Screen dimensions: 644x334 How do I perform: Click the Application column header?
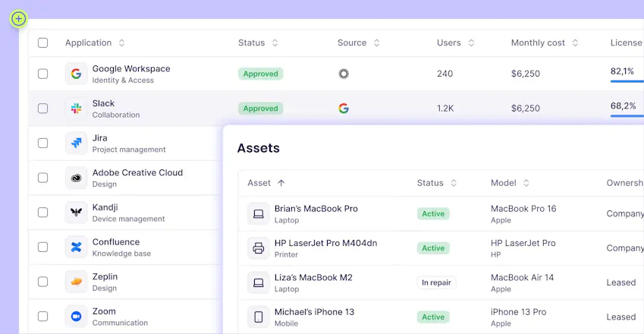88,43
